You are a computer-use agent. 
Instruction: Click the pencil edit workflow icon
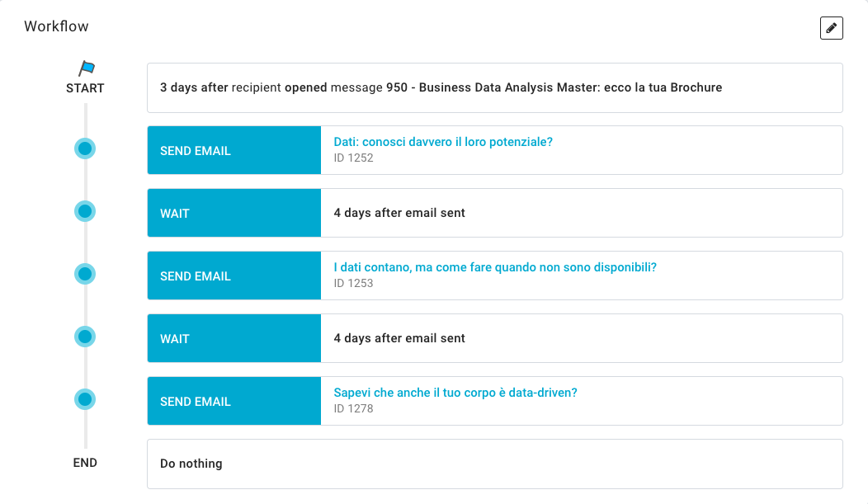pos(831,28)
